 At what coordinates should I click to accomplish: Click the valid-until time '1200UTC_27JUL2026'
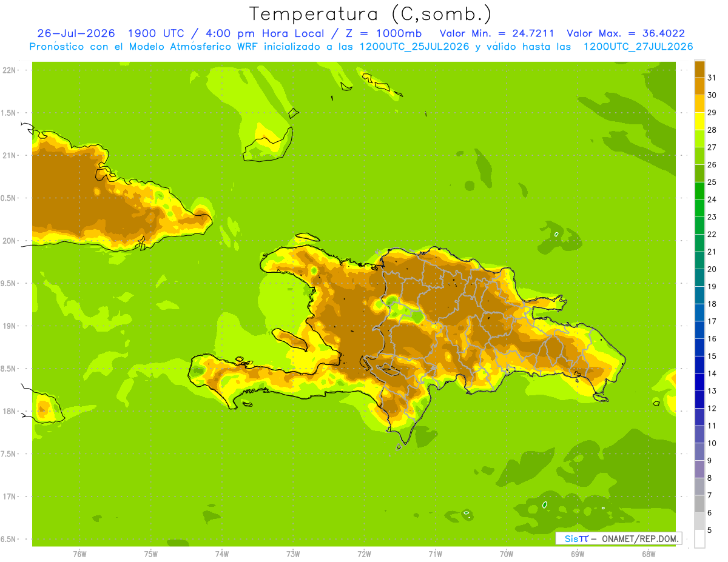[638, 47]
